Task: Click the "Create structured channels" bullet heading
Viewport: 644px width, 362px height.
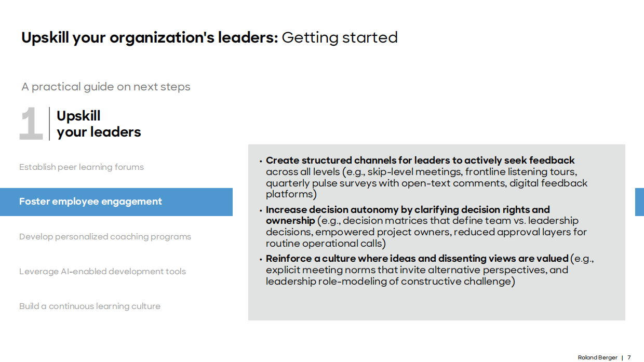Action: tap(420, 160)
